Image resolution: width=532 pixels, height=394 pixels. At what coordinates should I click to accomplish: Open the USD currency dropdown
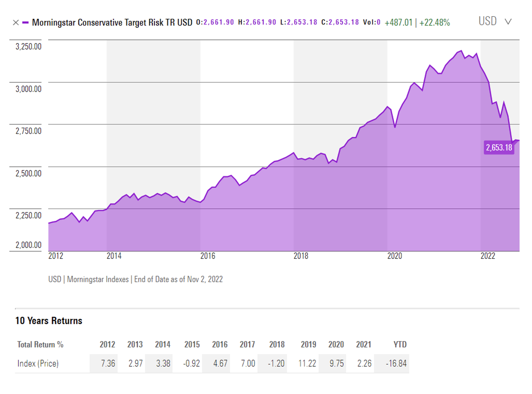pyautogui.click(x=488, y=21)
